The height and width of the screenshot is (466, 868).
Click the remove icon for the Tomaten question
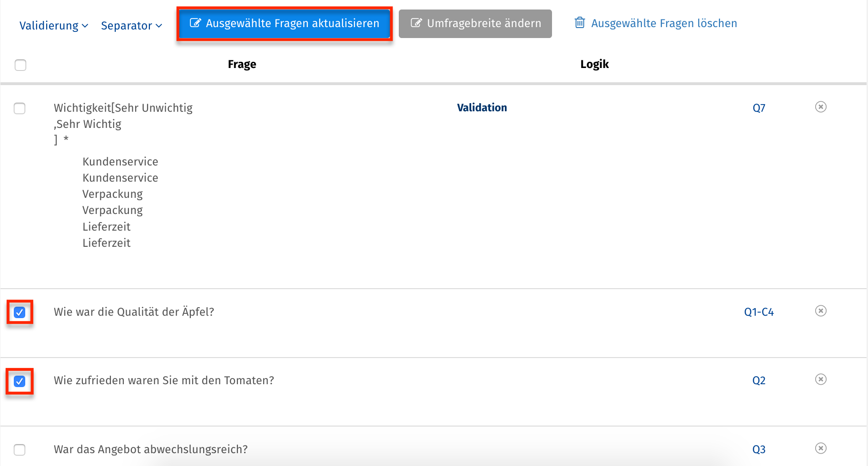click(820, 379)
